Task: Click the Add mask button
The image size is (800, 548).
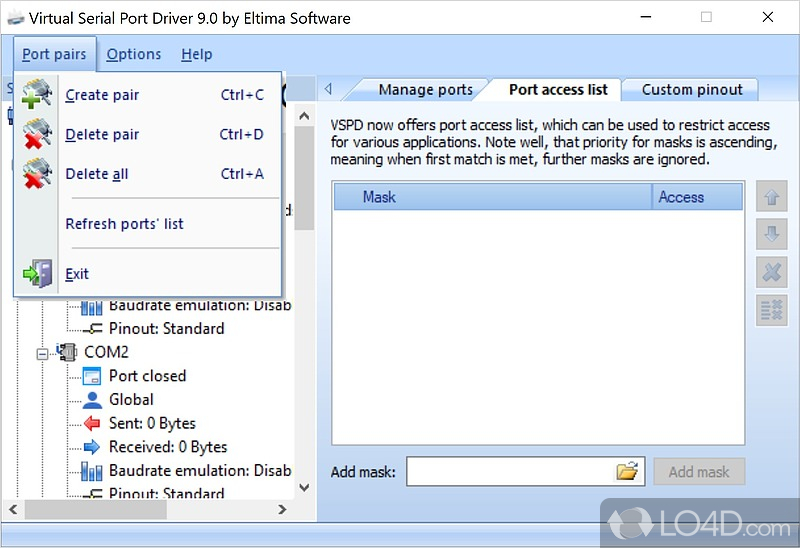Action: tap(699, 472)
